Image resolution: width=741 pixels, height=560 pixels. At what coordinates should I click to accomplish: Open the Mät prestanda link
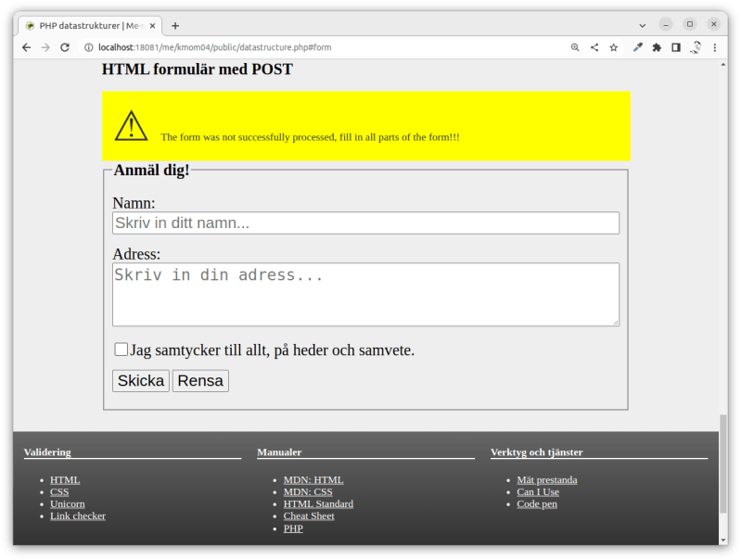tap(547, 480)
